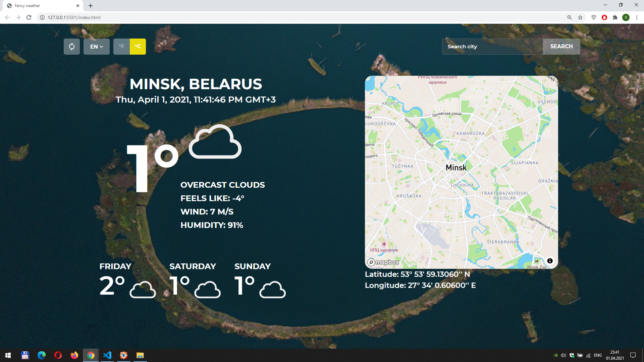Open the shield extension icon
The height and width of the screenshot is (362, 644).
coord(594,17)
